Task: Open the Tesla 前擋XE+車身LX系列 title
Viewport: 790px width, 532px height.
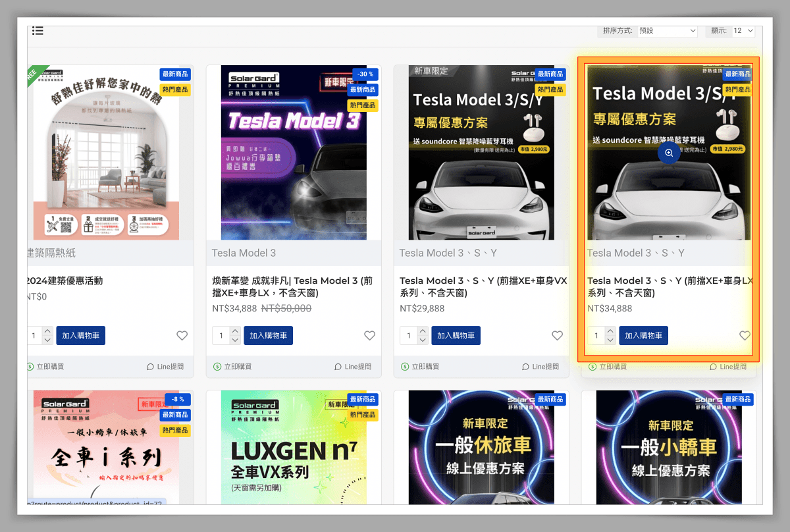Action: click(670, 286)
